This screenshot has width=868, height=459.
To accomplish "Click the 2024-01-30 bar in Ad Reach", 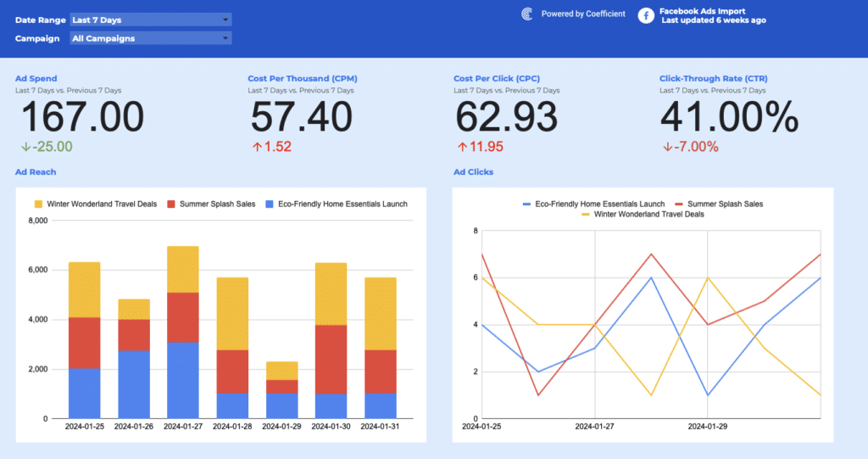I will 331,340.
